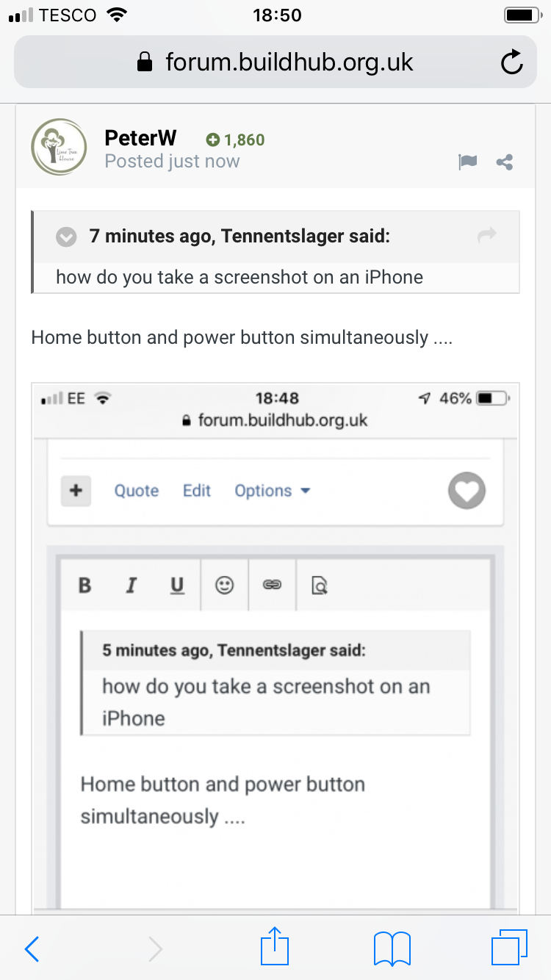
Task: Collapse the Tennentslager quote block
Action: point(67,237)
